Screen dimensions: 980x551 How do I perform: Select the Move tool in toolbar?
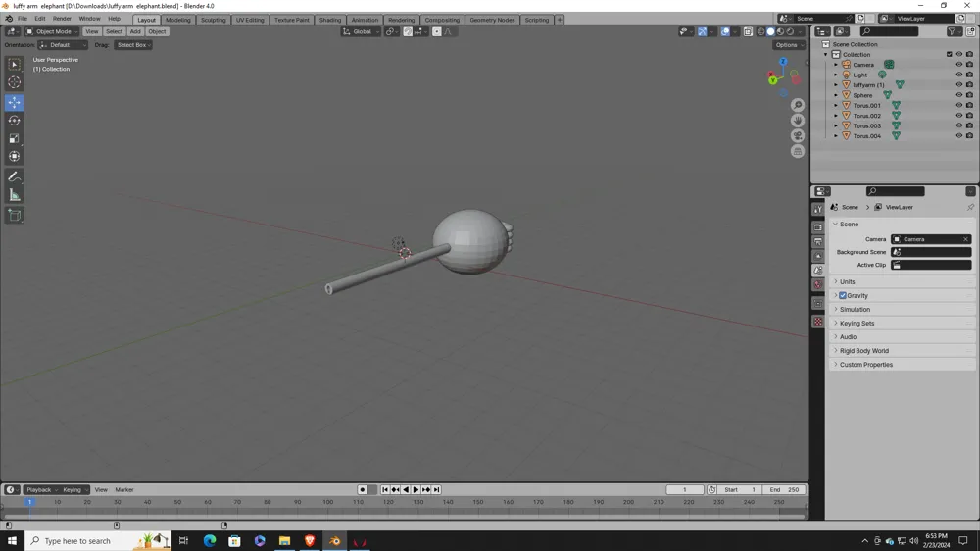(x=15, y=102)
